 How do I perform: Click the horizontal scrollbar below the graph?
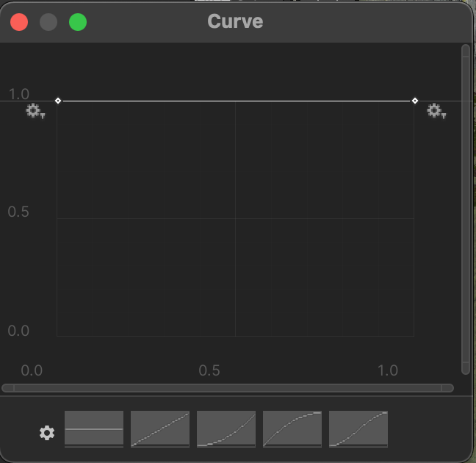228,387
